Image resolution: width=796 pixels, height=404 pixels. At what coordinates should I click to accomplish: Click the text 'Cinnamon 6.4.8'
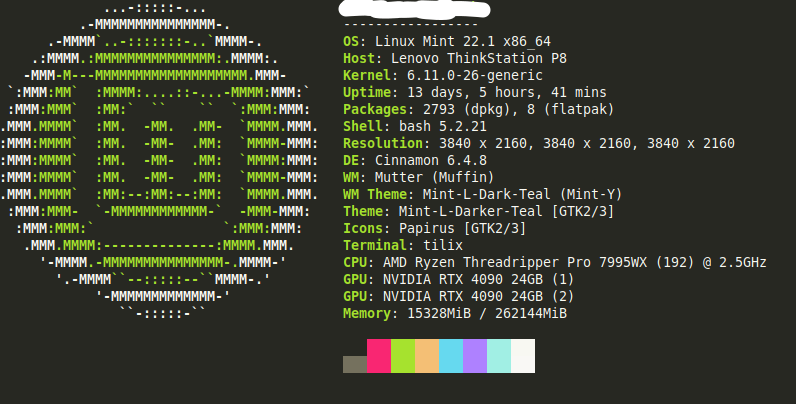[431, 160]
